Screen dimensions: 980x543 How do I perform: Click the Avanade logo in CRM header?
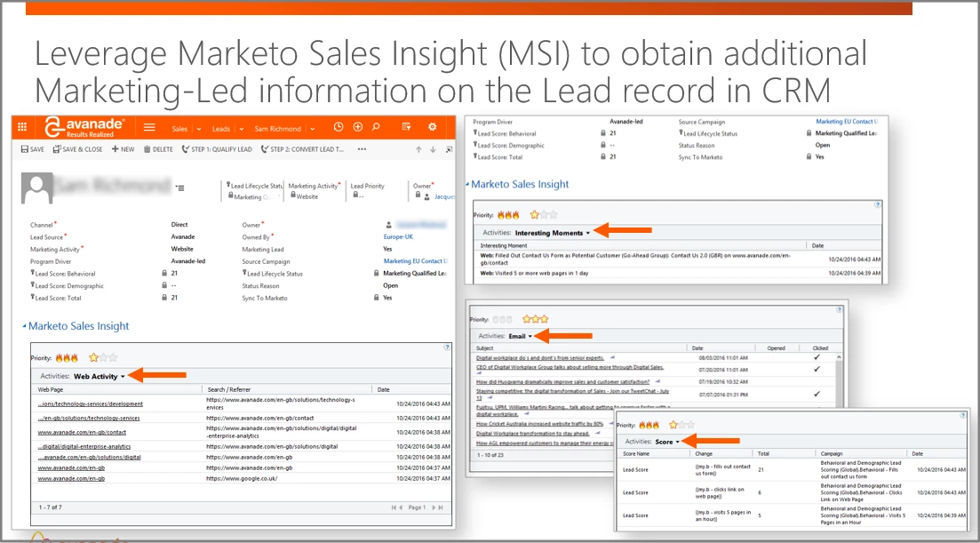[x=84, y=127]
